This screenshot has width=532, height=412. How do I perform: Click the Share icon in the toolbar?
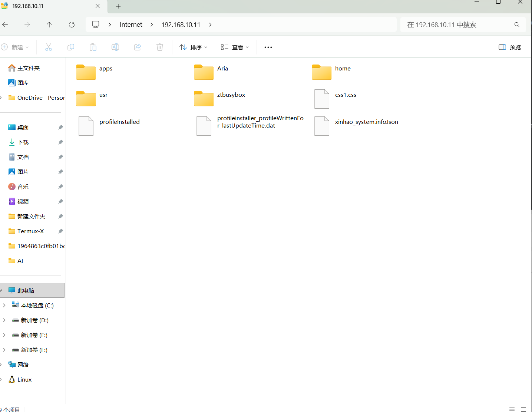[x=138, y=47]
